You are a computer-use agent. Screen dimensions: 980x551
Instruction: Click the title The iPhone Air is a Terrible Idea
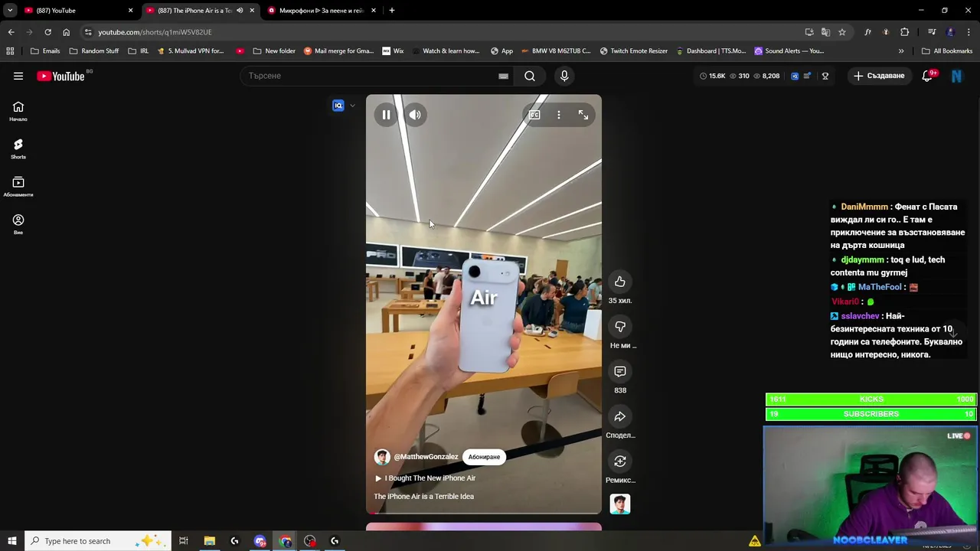tap(423, 497)
